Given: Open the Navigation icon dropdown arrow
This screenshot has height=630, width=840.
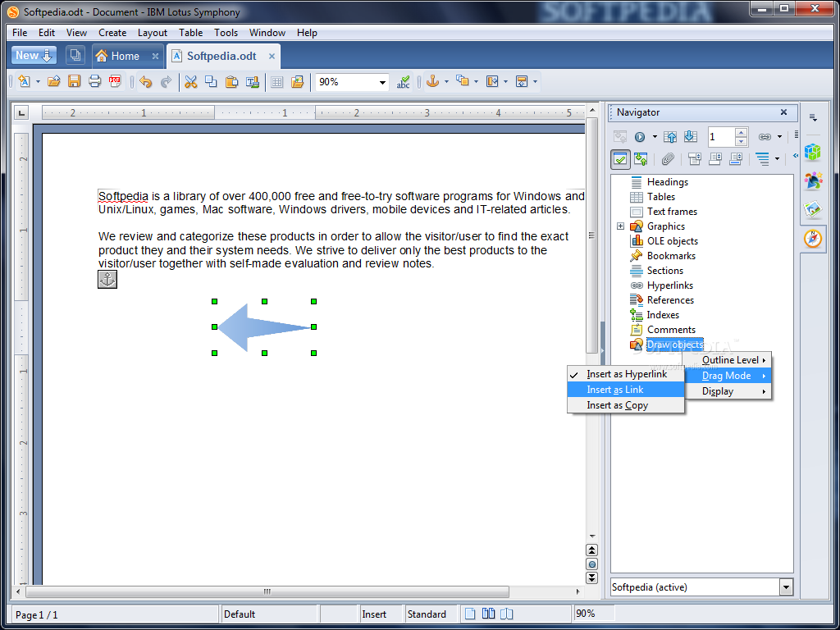Looking at the screenshot, I should click(654, 137).
